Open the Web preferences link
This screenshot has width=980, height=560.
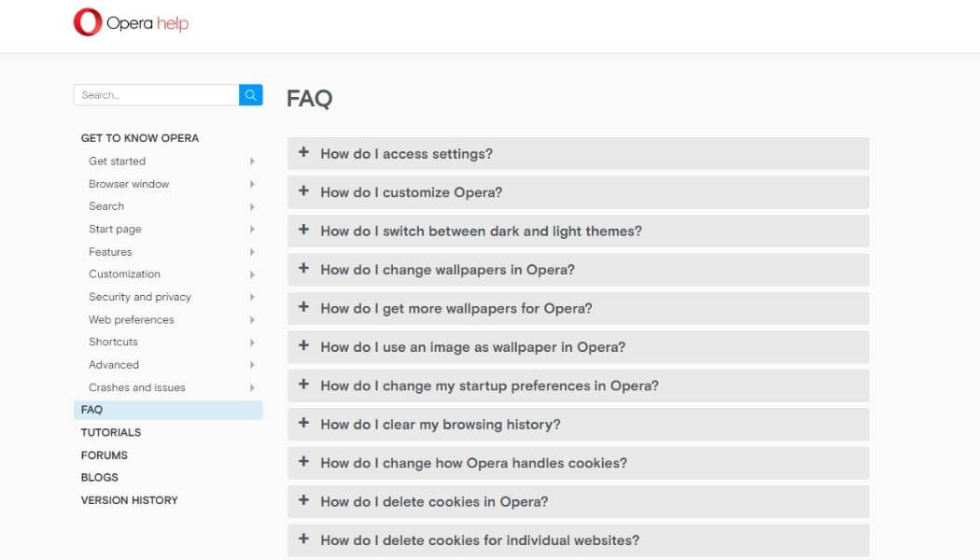[132, 319]
